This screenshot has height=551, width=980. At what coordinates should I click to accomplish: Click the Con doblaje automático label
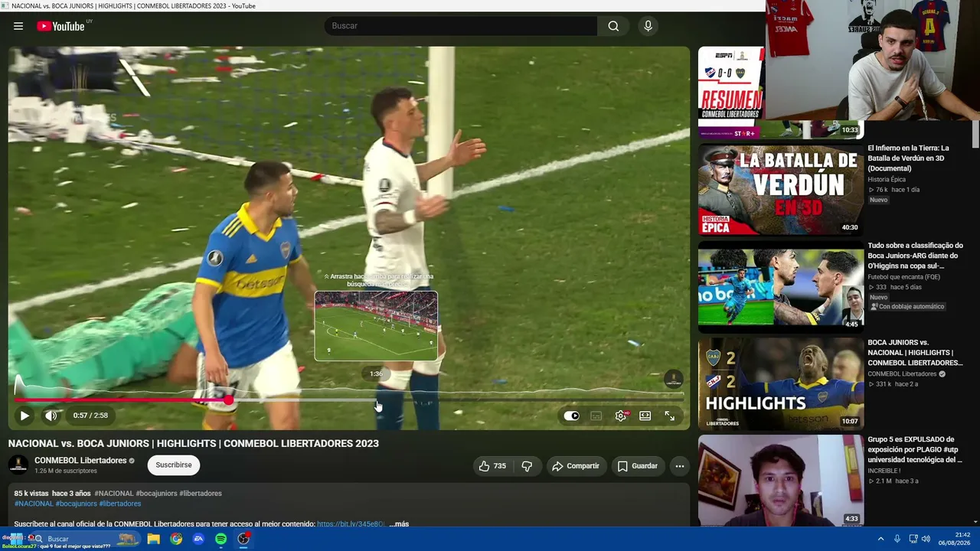907,307
